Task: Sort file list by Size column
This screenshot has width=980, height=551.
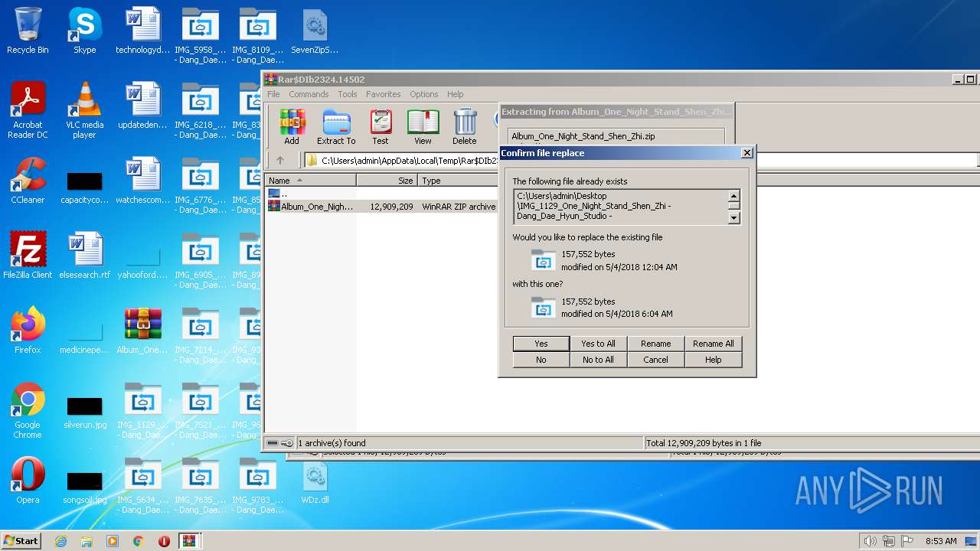Action: (x=387, y=181)
